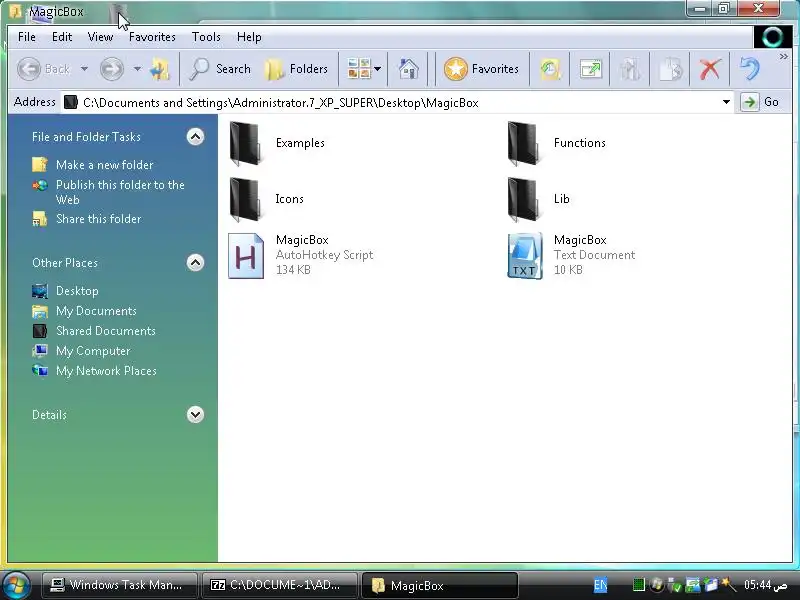Select the Examples folder icon
This screenshot has width=800, height=600.
click(245, 143)
